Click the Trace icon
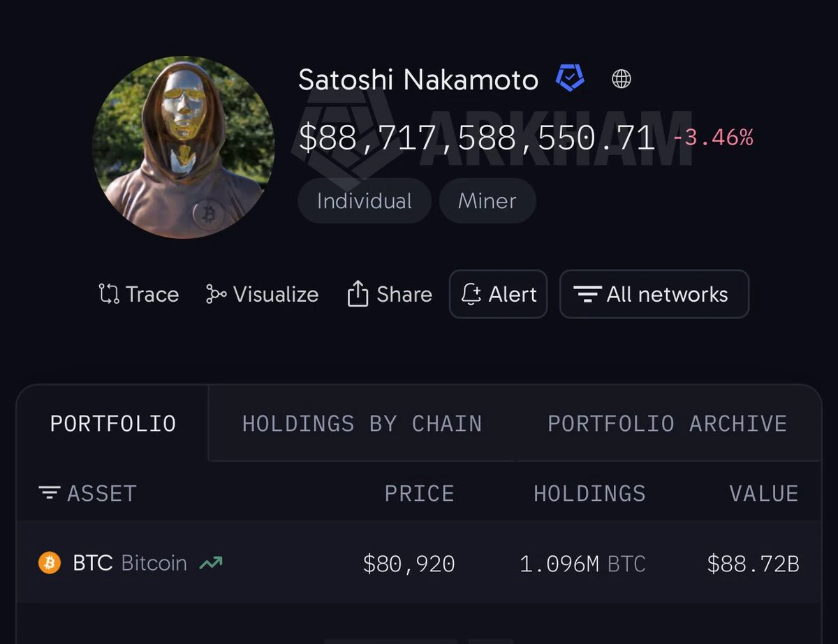Screen dimensions: 838x644 109,294
